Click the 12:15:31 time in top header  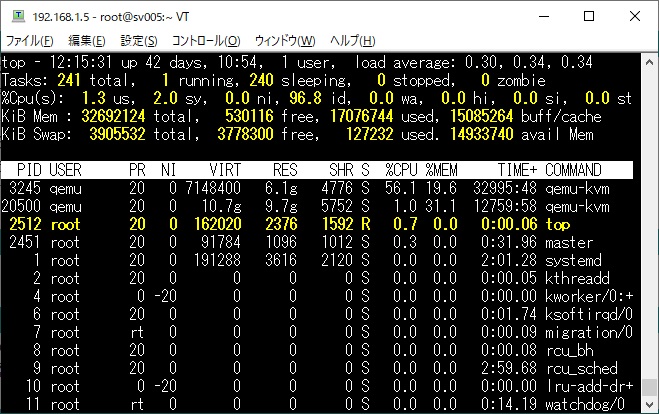point(81,62)
